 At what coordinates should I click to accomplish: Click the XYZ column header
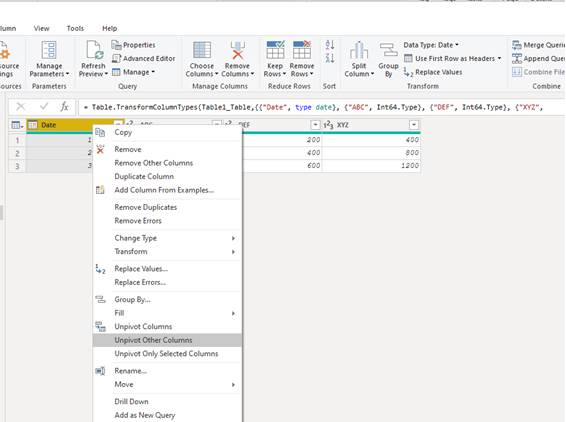(371, 125)
